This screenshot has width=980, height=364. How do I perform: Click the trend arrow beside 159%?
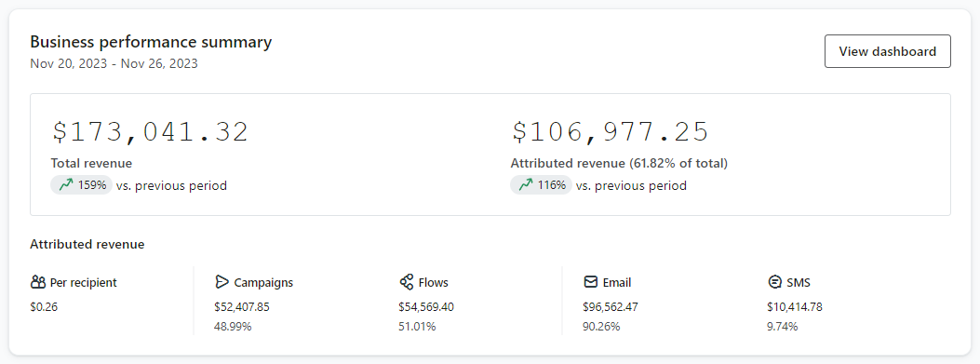pos(66,185)
